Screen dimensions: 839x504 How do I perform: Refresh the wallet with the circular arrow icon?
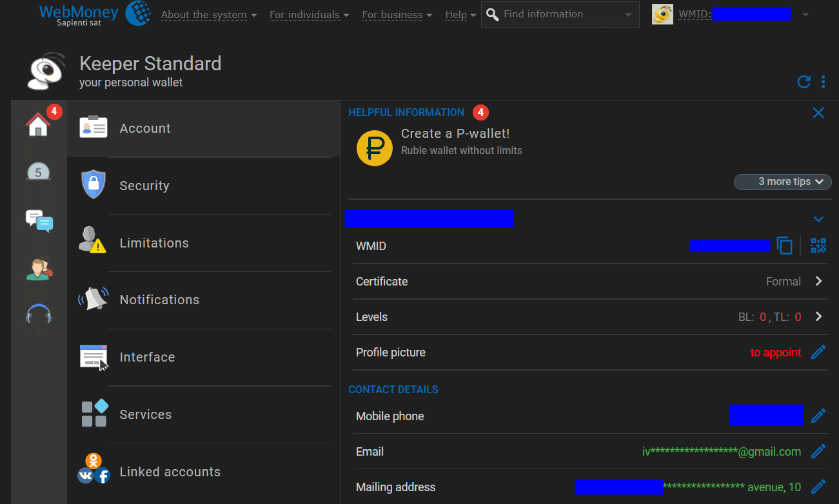tap(804, 82)
